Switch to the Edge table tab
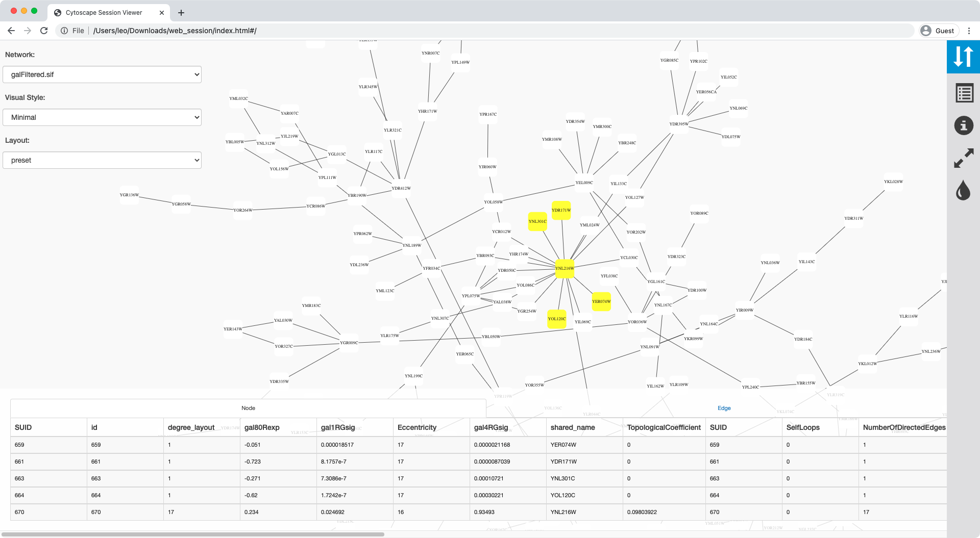 724,408
